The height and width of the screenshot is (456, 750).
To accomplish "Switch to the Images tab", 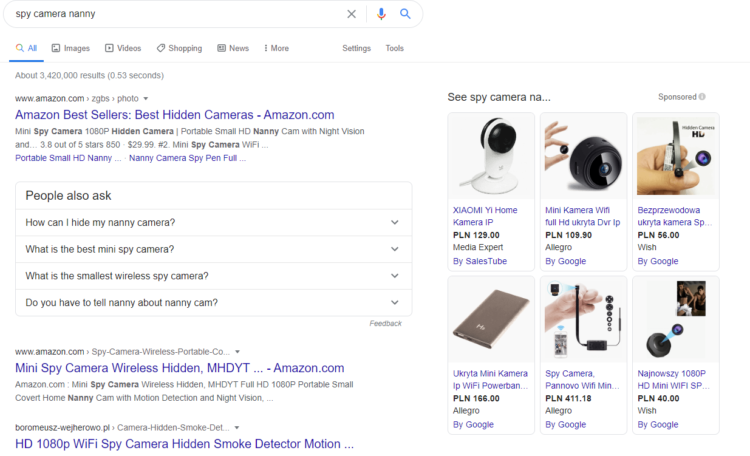I will coord(71,48).
